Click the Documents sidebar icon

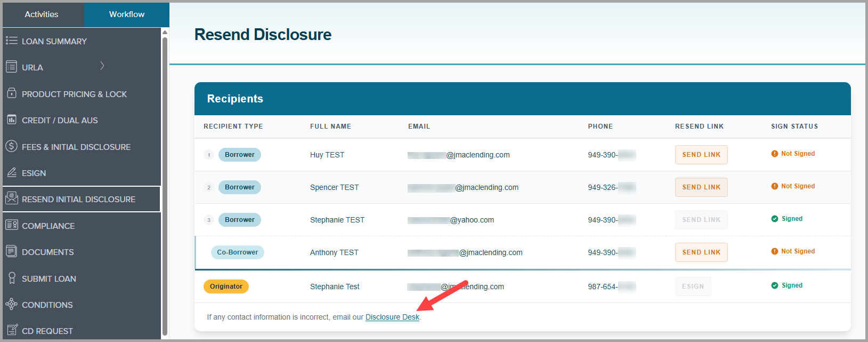(11, 251)
